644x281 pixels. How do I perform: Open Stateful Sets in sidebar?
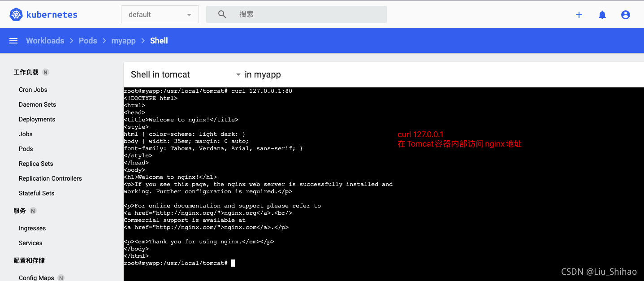click(37, 193)
